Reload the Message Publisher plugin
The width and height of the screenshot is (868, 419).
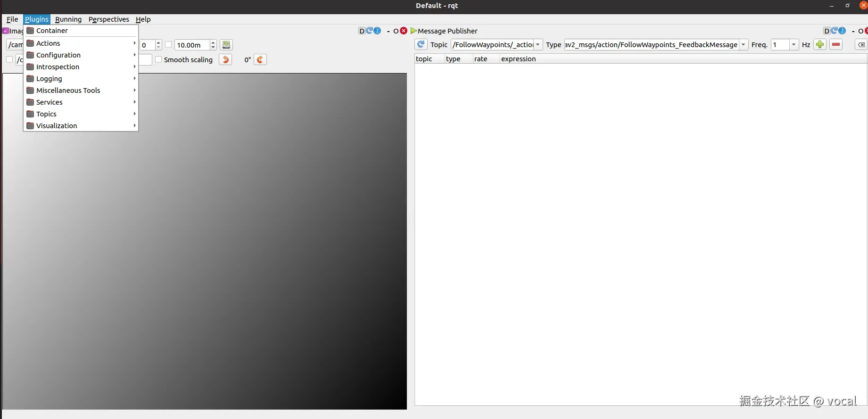click(834, 31)
